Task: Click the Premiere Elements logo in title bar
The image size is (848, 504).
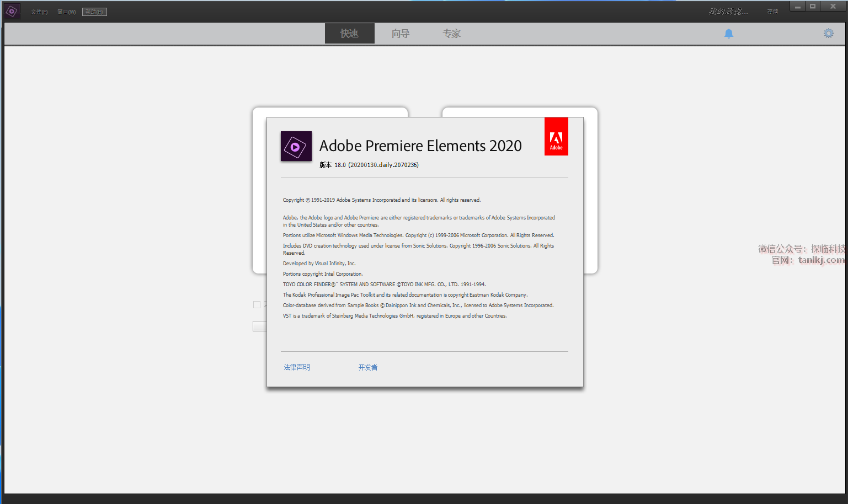Action: (12, 11)
